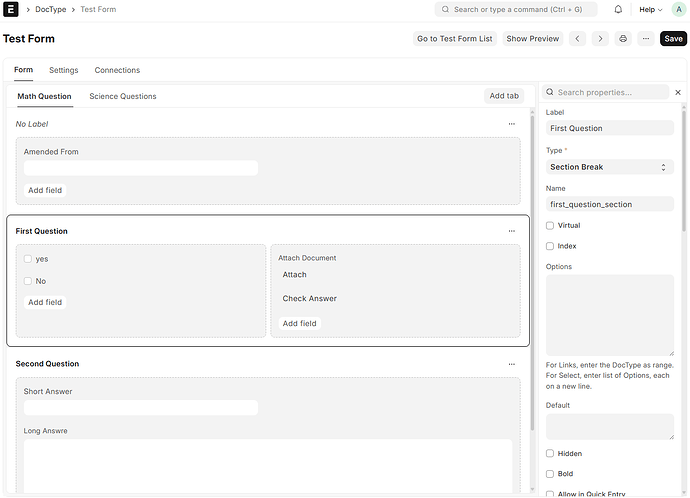Click Test Form breadcrumb link
Viewport: 690px width, 498px height.
98,9
